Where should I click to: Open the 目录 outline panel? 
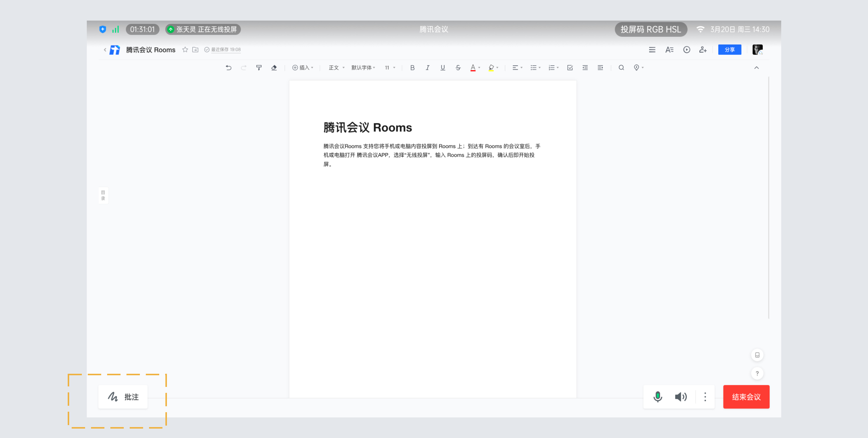(103, 195)
